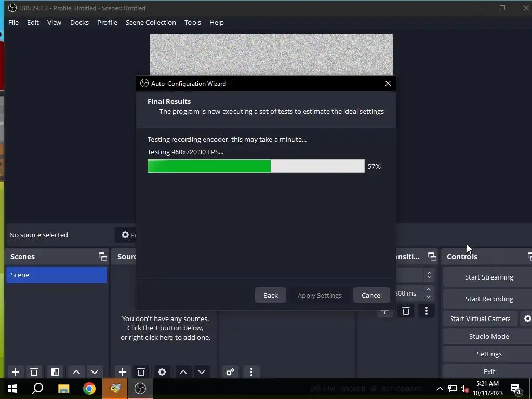Click Start Streaming button
Viewport: 532px width, 399px height.
[x=488, y=277]
